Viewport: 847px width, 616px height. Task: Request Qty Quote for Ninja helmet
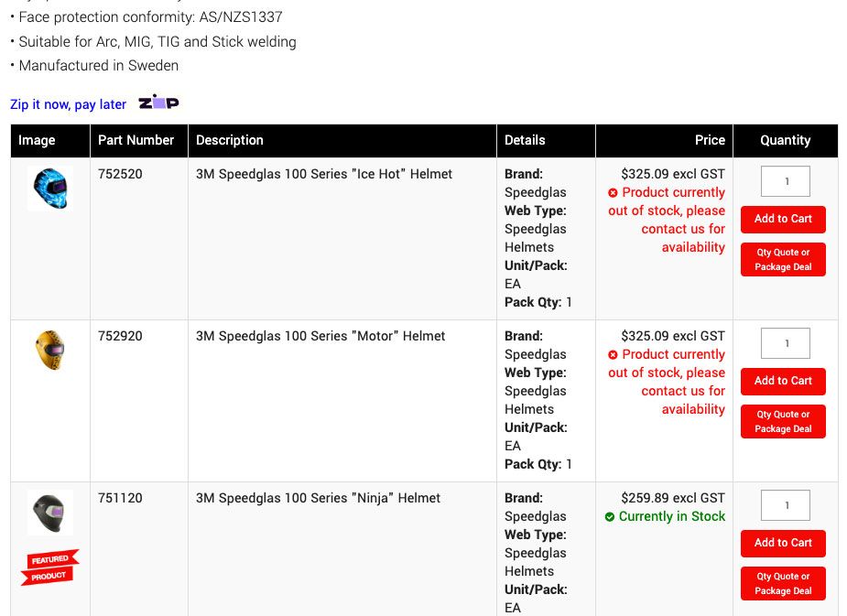[x=783, y=583]
